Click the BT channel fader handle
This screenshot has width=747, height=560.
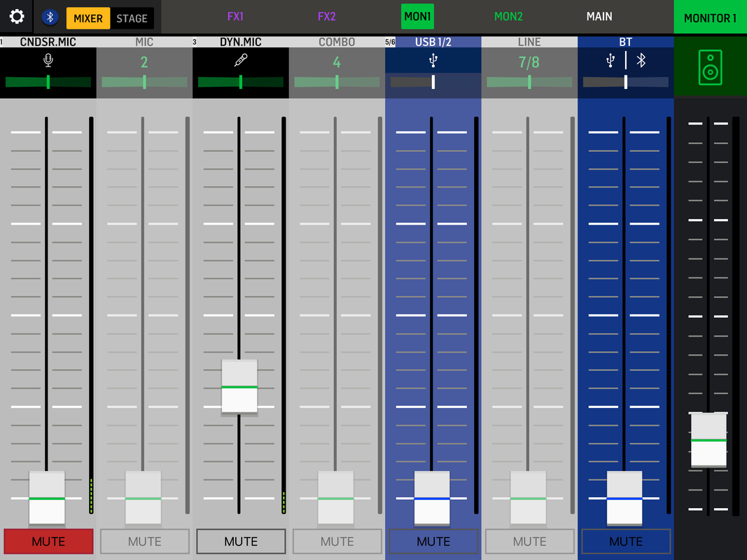(624, 498)
